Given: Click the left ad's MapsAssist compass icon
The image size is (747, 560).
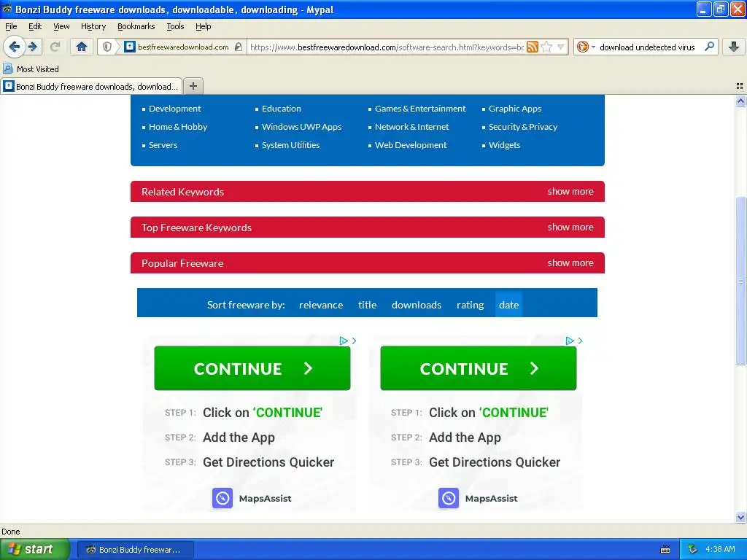Looking at the screenshot, I should pos(222,498).
